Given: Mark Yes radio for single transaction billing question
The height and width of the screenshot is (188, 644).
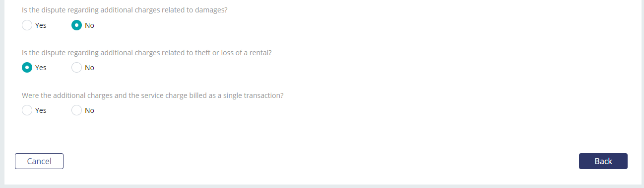Looking at the screenshot, I should [27, 110].
